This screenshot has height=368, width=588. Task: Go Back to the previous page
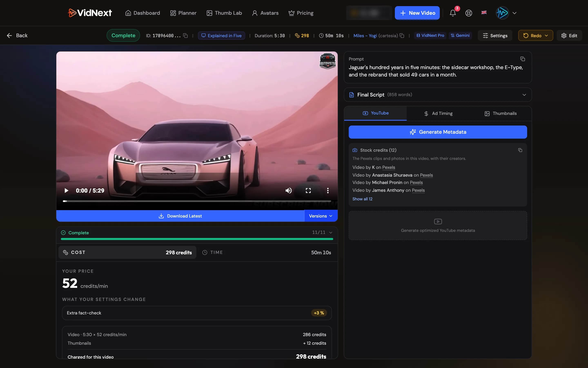17,36
